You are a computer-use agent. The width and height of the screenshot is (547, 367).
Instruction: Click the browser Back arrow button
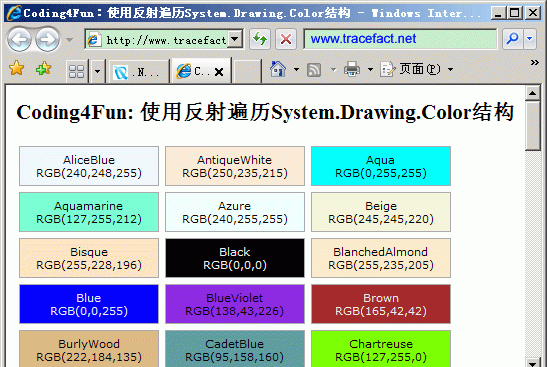20,40
